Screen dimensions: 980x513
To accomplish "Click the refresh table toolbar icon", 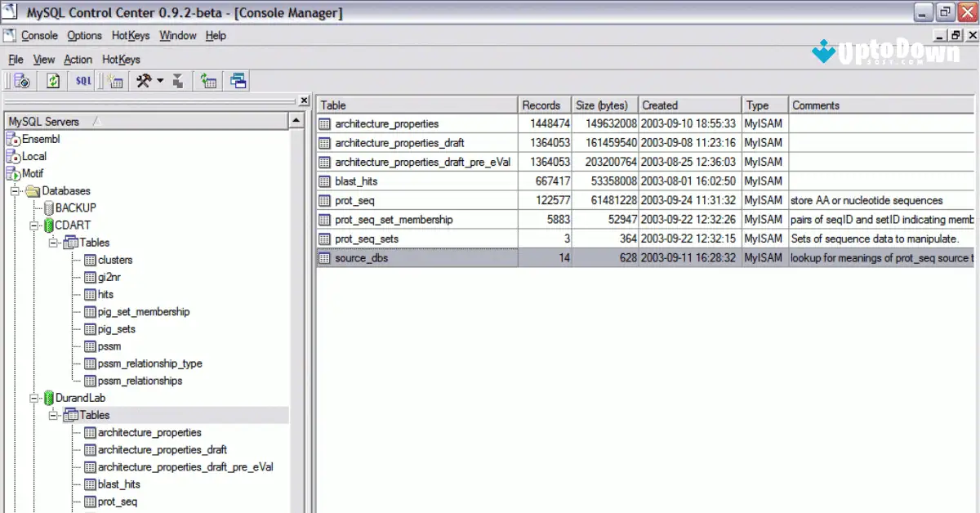I will (207, 80).
